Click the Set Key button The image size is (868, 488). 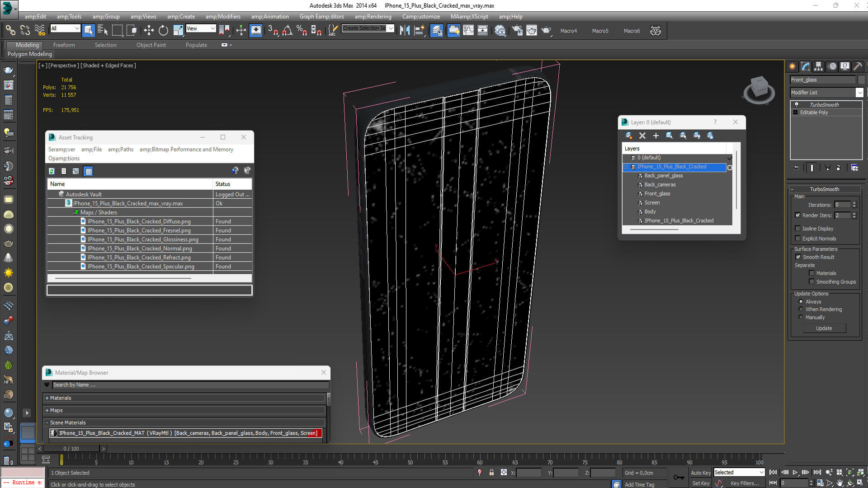tap(701, 483)
